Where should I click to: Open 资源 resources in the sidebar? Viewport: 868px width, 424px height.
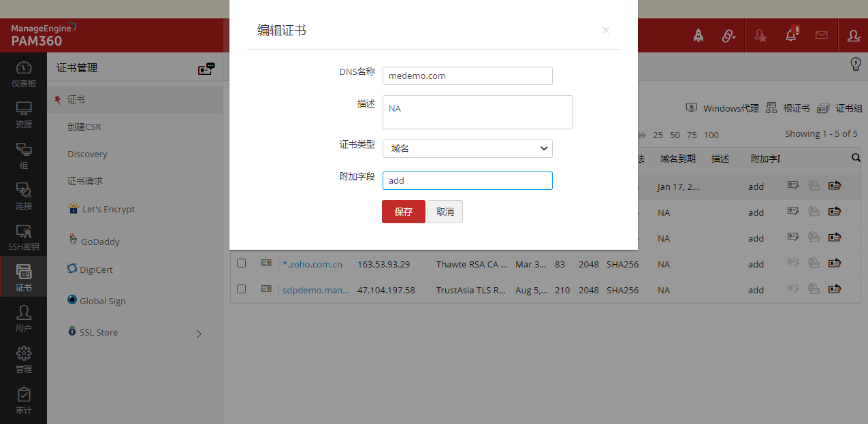(x=24, y=114)
